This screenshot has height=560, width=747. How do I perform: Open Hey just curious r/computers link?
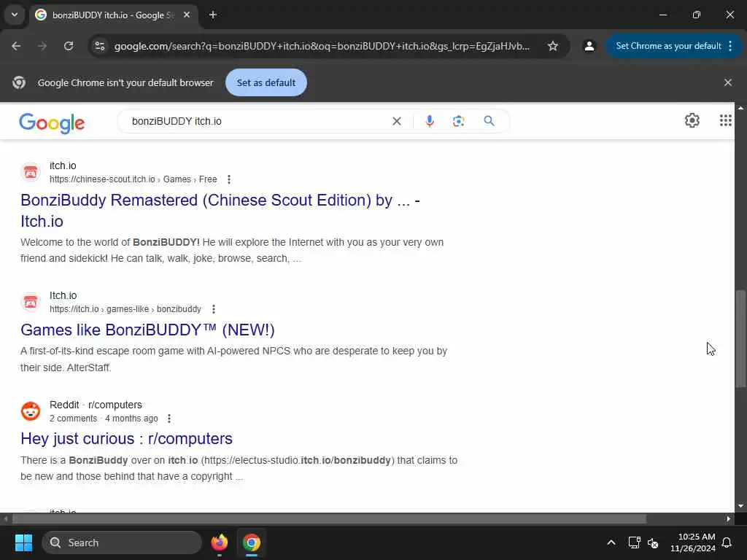(126, 438)
